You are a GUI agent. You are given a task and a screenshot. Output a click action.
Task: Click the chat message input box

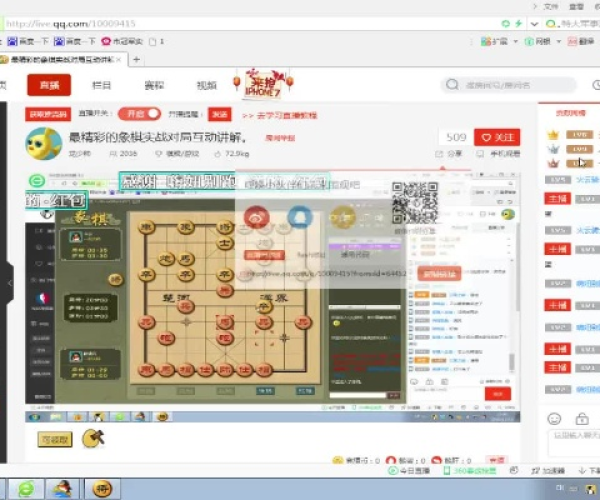pyautogui.click(x=575, y=443)
